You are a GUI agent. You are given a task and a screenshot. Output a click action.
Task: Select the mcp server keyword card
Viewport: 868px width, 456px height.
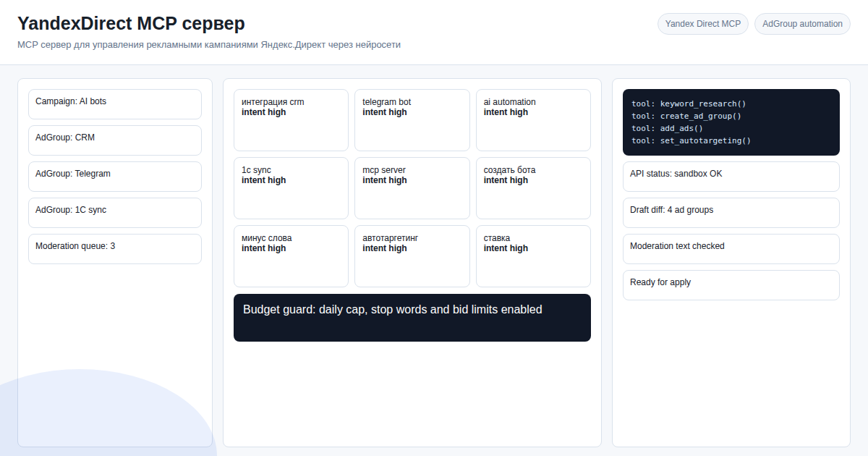(x=412, y=188)
